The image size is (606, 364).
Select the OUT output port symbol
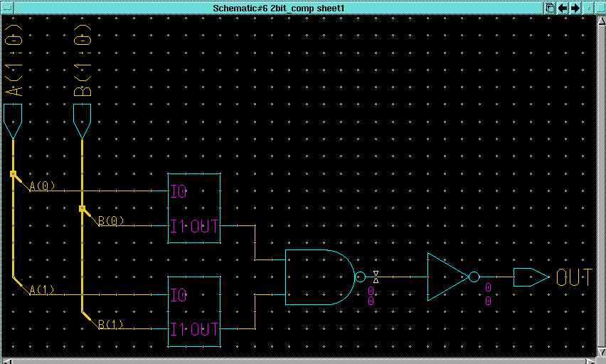tap(531, 277)
